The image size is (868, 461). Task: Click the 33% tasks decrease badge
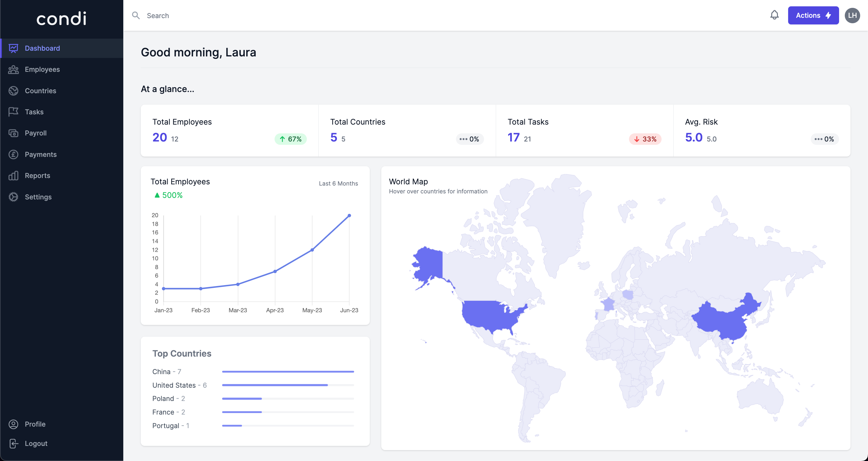coord(645,139)
